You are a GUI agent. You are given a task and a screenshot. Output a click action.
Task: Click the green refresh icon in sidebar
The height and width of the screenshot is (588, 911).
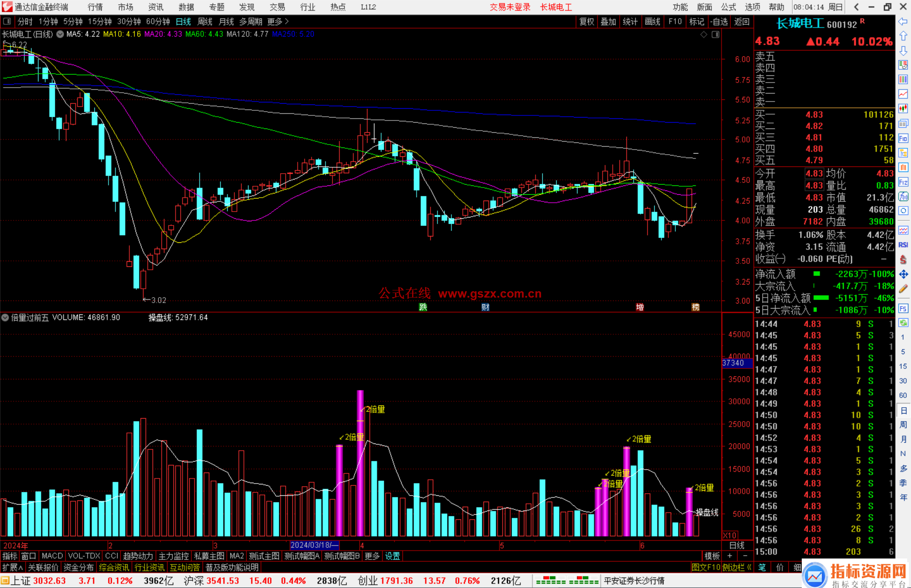(x=903, y=323)
